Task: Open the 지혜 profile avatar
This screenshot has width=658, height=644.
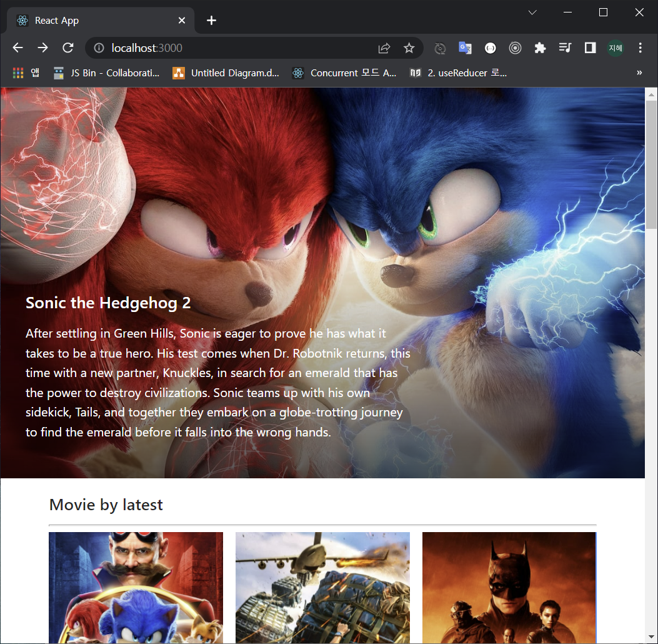Action: point(616,48)
